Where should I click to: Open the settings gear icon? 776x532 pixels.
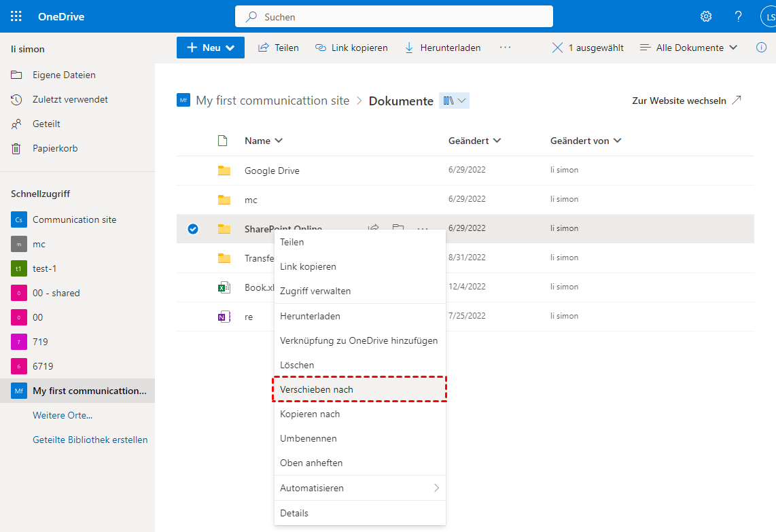pyautogui.click(x=706, y=16)
